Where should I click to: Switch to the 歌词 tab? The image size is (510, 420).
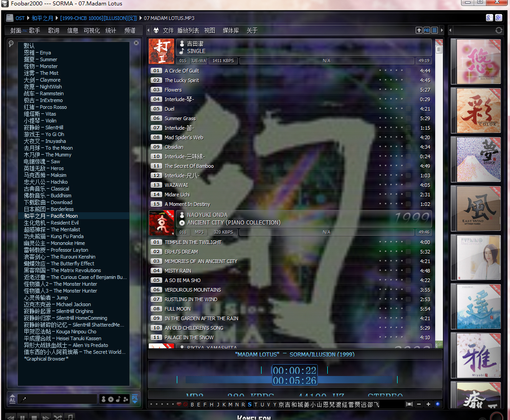click(x=53, y=30)
